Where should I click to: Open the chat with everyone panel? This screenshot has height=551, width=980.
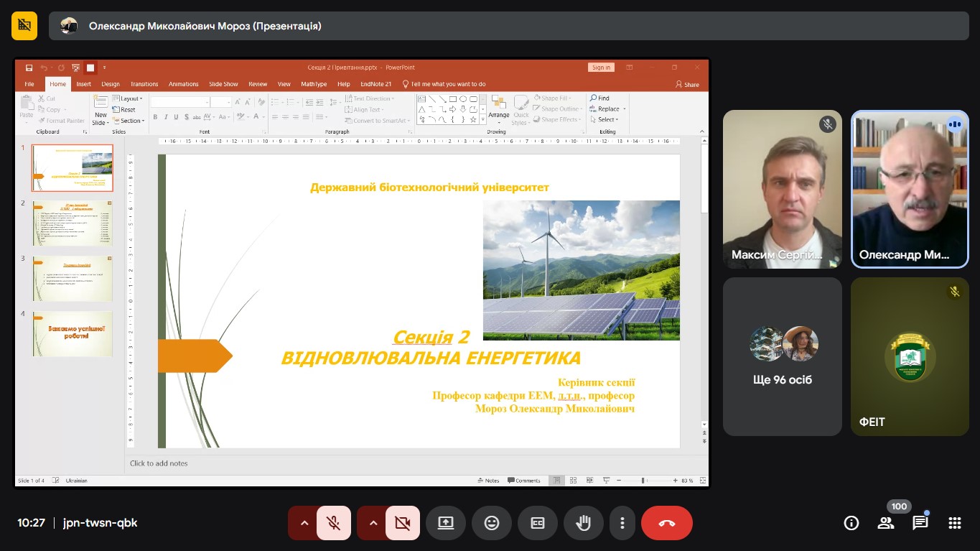(x=920, y=523)
